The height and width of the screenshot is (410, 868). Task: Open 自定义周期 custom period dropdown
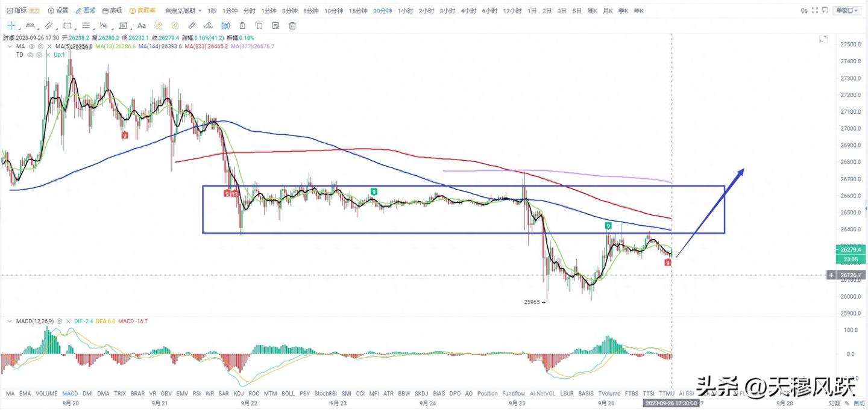(x=183, y=11)
